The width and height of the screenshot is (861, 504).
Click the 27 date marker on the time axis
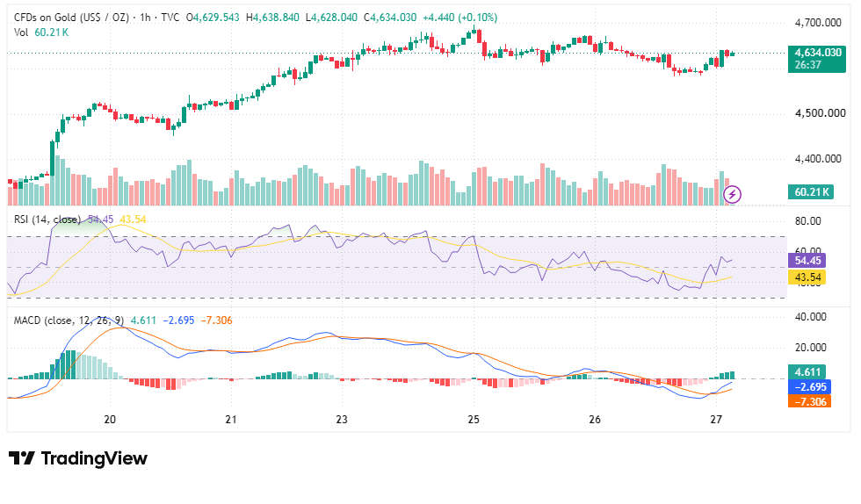point(715,420)
